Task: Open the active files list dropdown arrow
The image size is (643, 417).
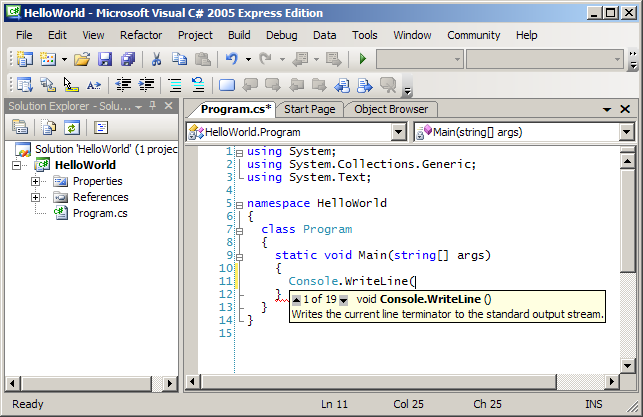Action: pos(607,109)
